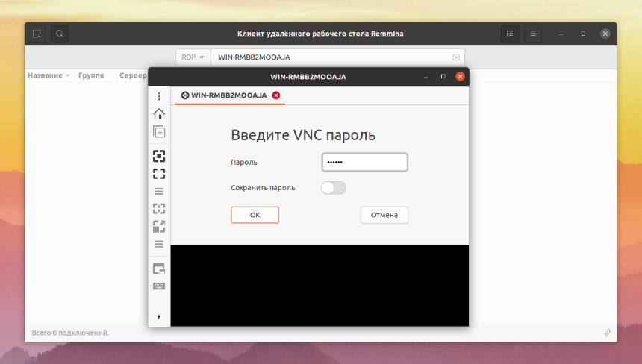Switch to fullscreen mode using bracket icon
Screen dimensions: 642x364
159,174
